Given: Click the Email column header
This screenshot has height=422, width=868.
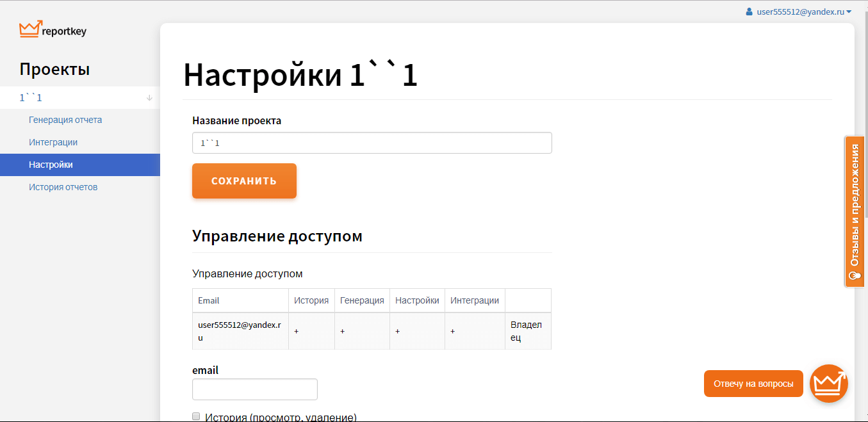Looking at the screenshot, I should pyautogui.click(x=209, y=300).
